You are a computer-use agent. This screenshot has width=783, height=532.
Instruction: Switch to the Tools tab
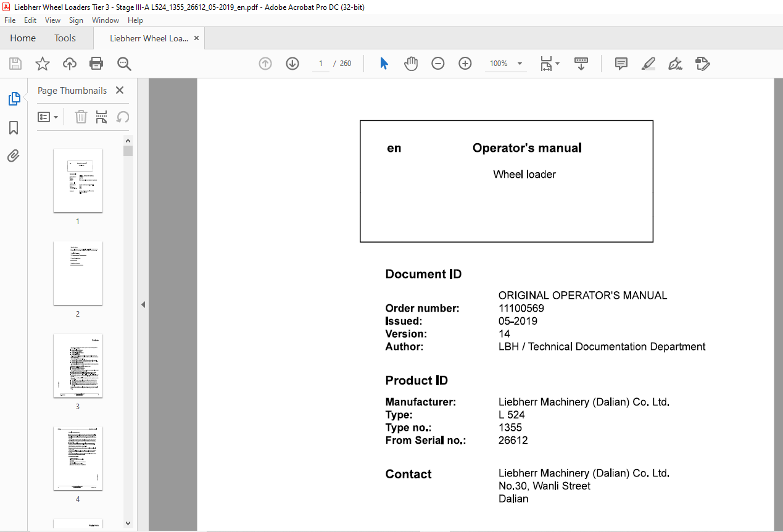coord(65,38)
